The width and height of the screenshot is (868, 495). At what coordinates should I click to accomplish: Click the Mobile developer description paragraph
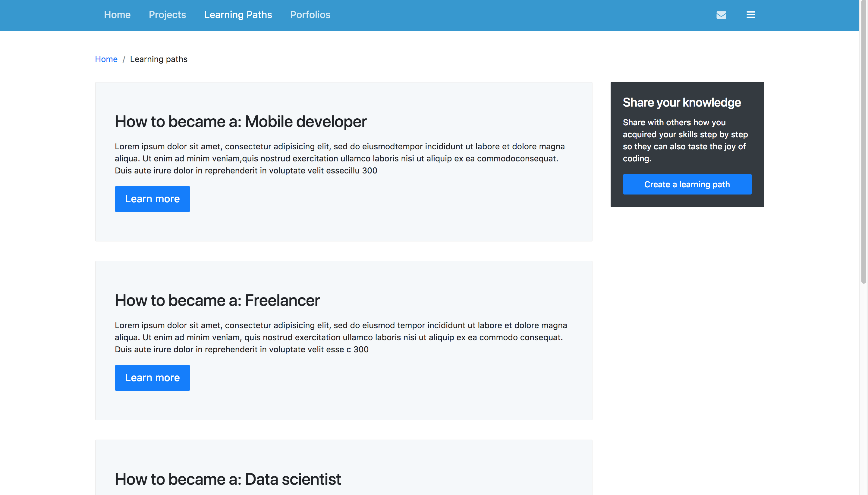340,158
